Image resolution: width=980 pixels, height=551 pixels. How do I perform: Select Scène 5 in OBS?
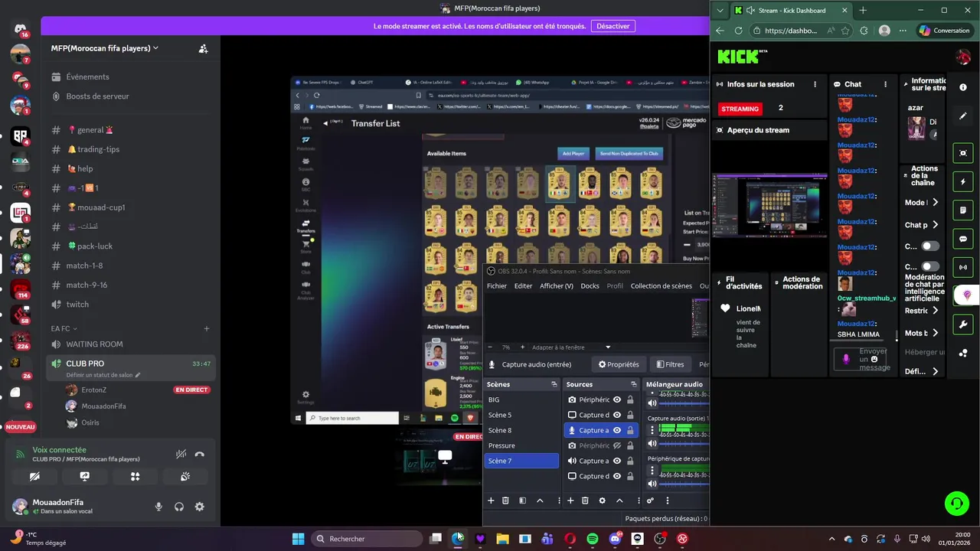(521, 415)
